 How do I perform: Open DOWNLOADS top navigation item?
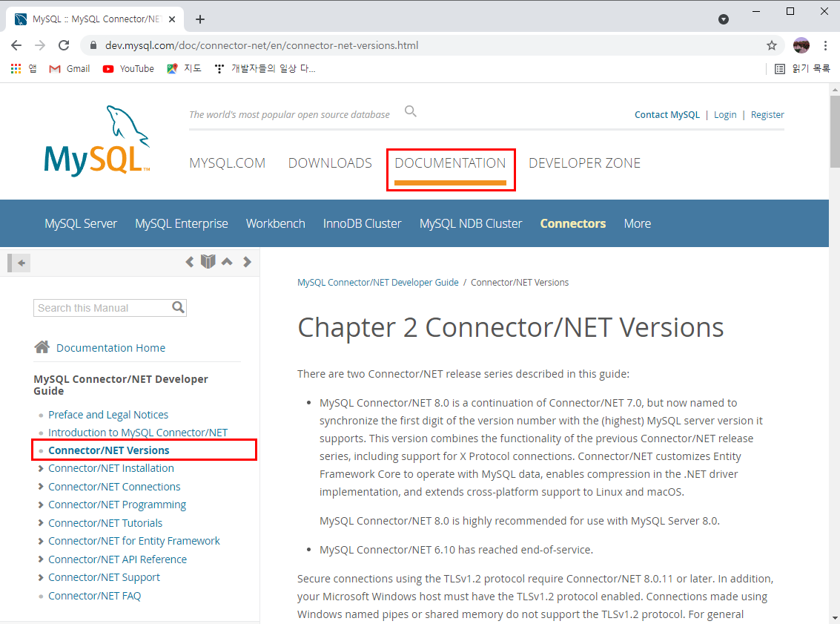pyautogui.click(x=330, y=163)
